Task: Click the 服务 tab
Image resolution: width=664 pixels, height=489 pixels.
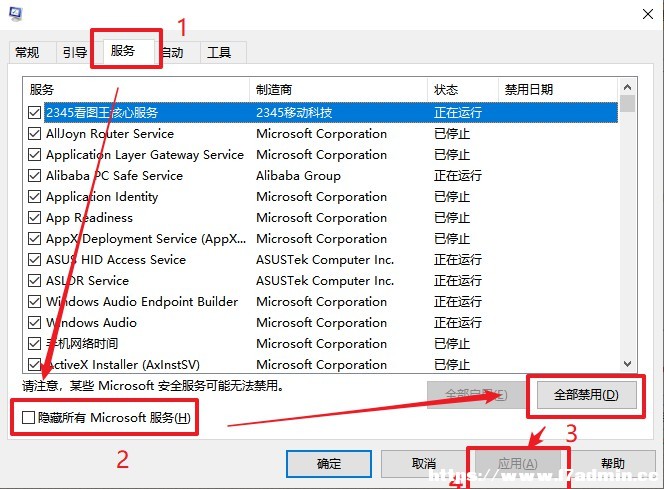Action: tap(123, 51)
